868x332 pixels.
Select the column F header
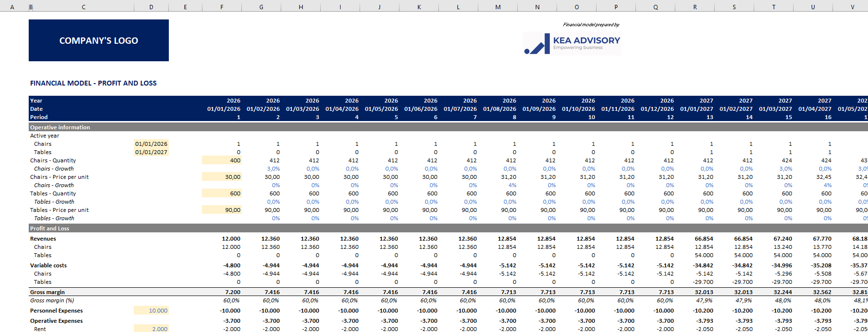(x=222, y=7)
